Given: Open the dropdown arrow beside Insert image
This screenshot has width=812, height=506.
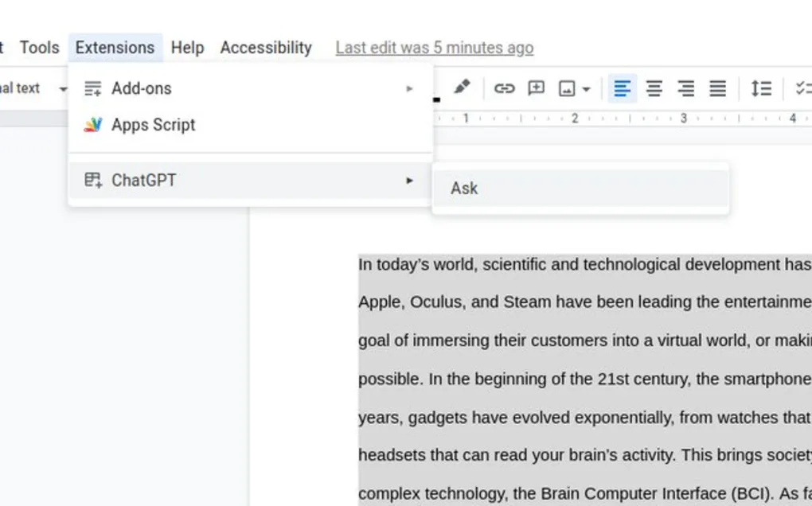Looking at the screenshot, I should pos(587,89).
